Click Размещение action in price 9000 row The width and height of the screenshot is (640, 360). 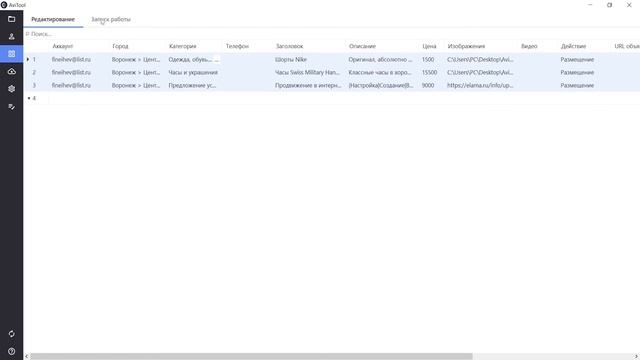[577, 85]
